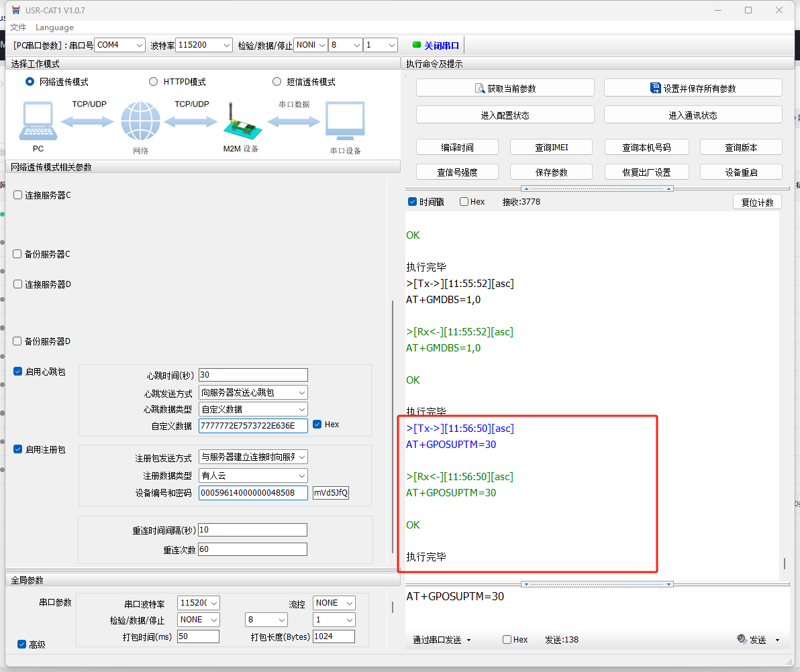The height and width of the screenshot is (672, 800).
Task: Open the 文件 menu
Action: pos(18,27)
